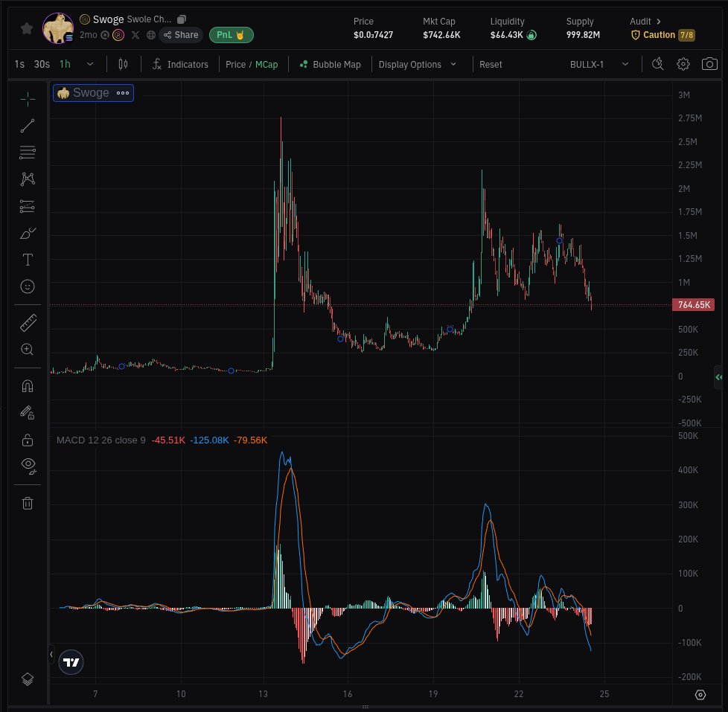The width and height of the screenshot is (728, 712).
Task: Select the ruler measure tool
Action: point(28,323)
